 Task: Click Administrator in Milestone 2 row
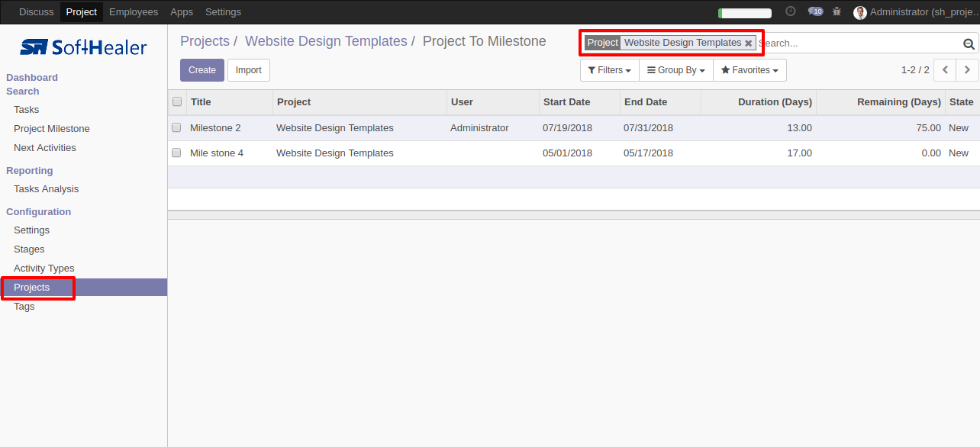click(x=479, y=128)
